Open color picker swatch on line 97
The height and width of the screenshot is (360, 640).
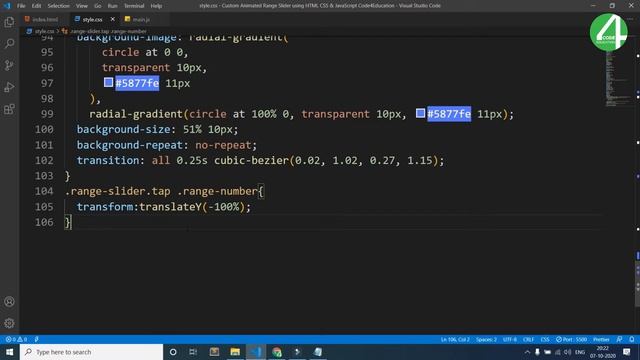click(x=108, y=82)
